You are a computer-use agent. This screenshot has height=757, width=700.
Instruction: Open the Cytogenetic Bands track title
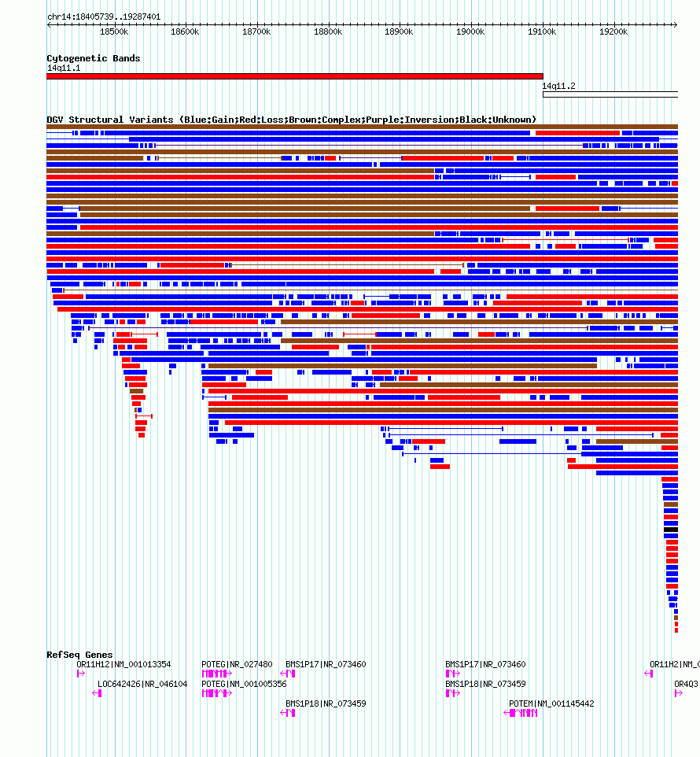[93, 58]
